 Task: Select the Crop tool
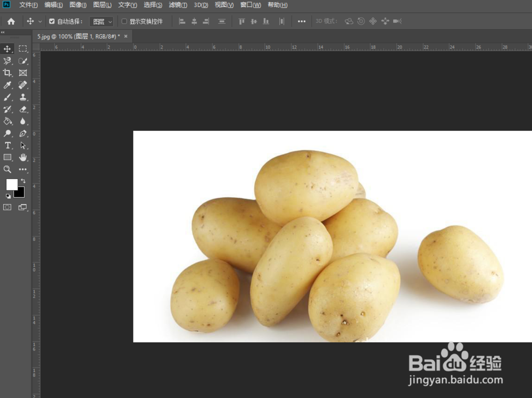click(7, 73)
